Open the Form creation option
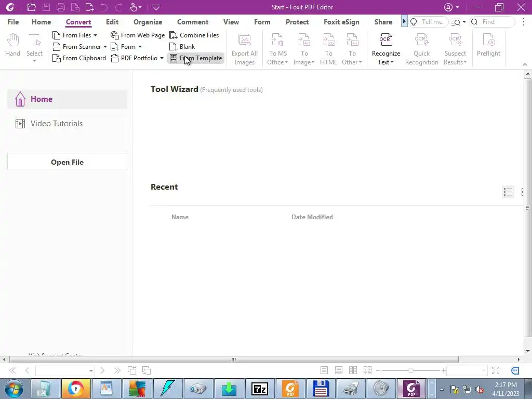532x399 pixels. 123,47
